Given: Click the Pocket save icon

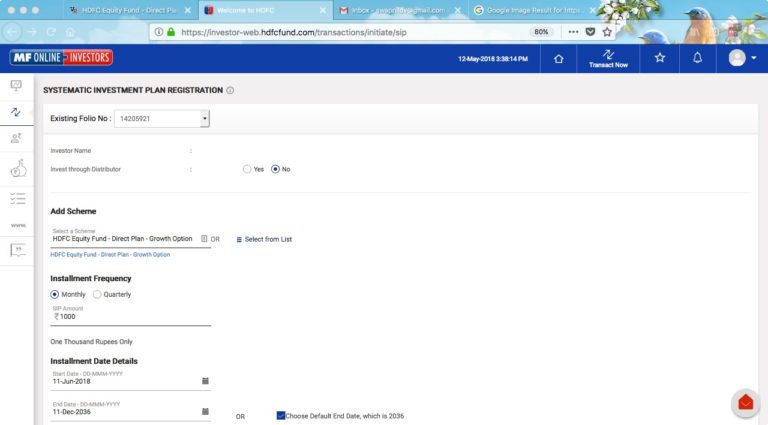Looking at the screenshot, I should pyautogui.click(x=591, y=32).
